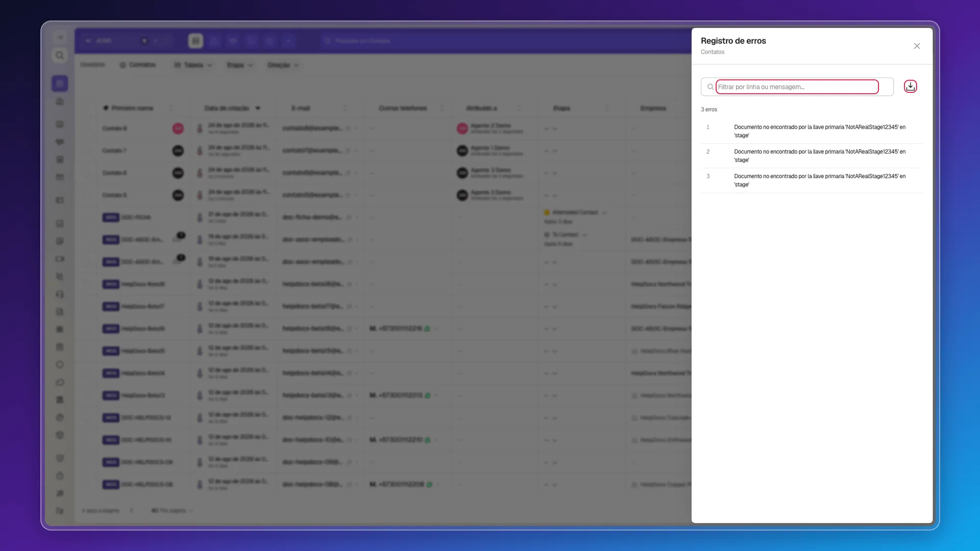The height and width of the screenshot is (551, 980).
Task: Select error row number 3 message
Action: coord(819,180)
